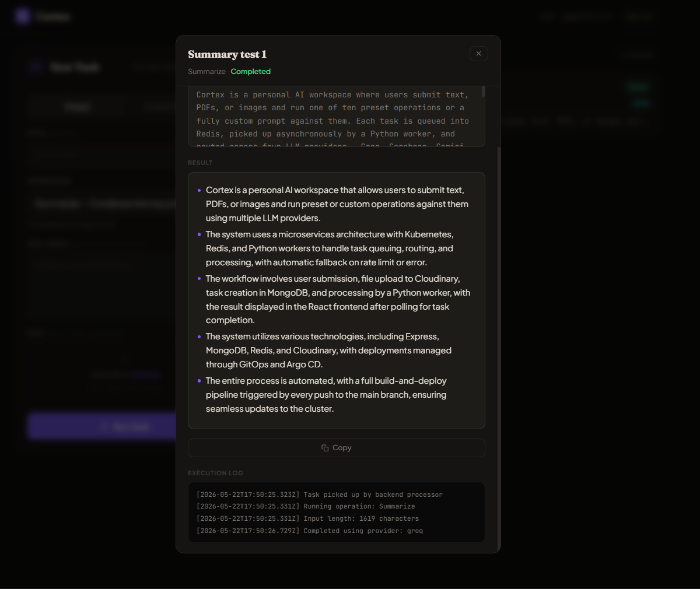Click the bullet about the build-and-deploy pipeline

tap(326, 395)
